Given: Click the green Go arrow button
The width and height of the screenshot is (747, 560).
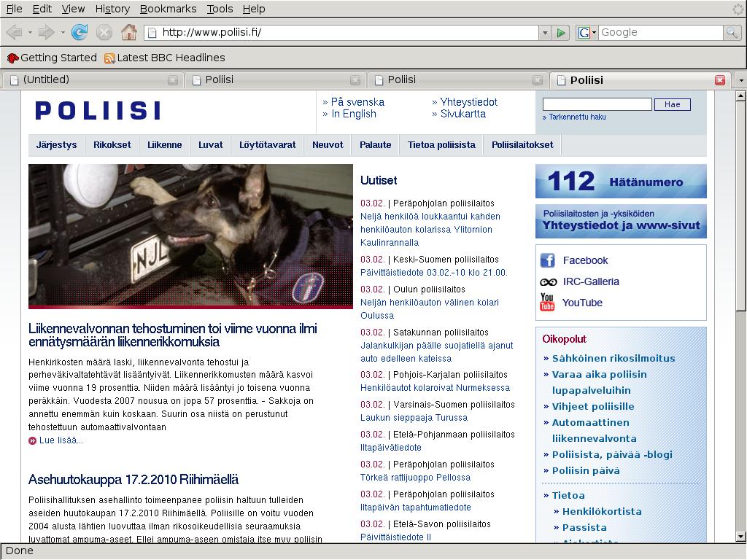Looking at the screenshot, I should (x=561, y=32).
